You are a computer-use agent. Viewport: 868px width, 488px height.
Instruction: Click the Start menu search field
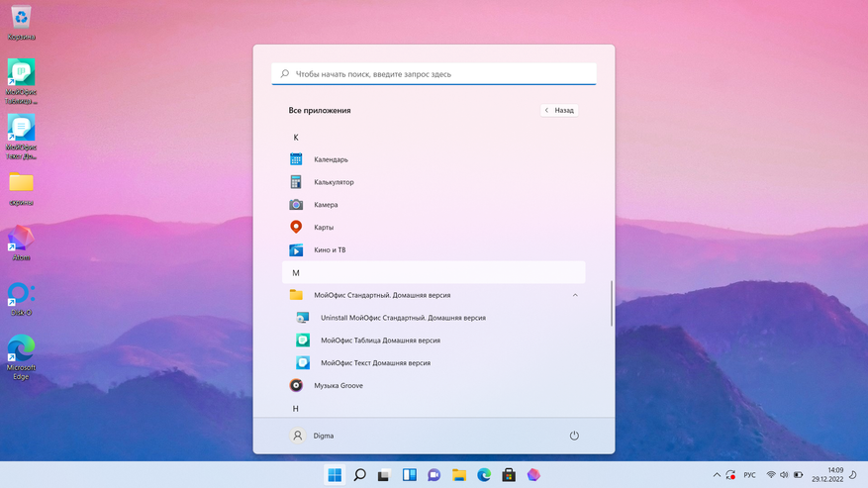[434, 73]
